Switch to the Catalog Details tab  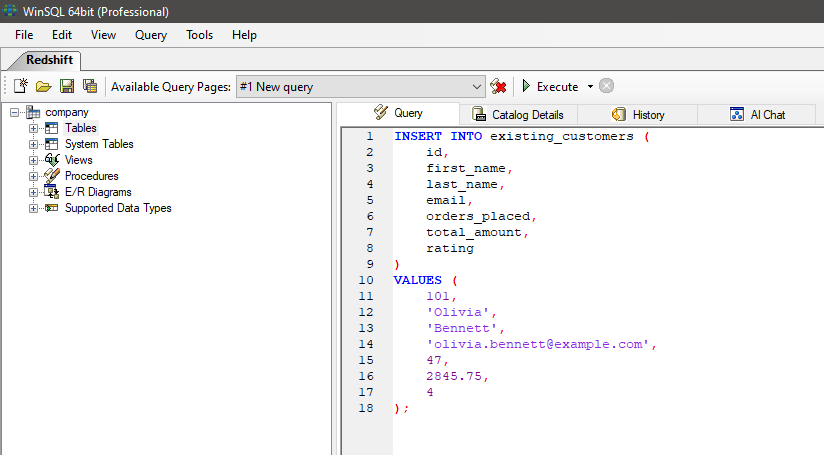pos(518,115)
